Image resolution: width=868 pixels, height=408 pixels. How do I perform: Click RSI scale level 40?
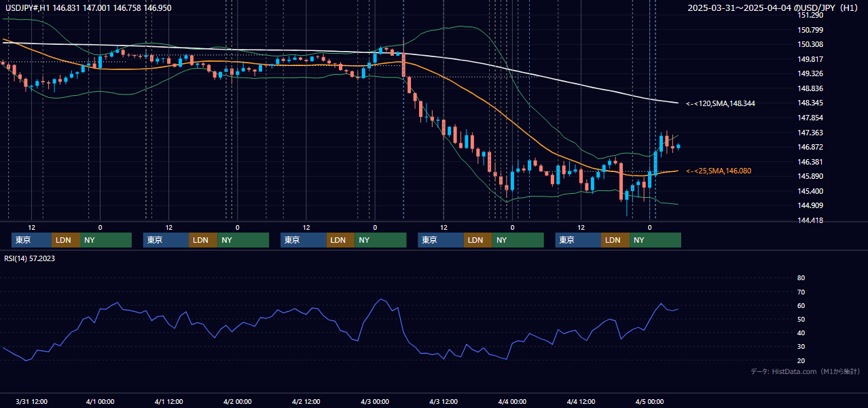click(801, 333)
